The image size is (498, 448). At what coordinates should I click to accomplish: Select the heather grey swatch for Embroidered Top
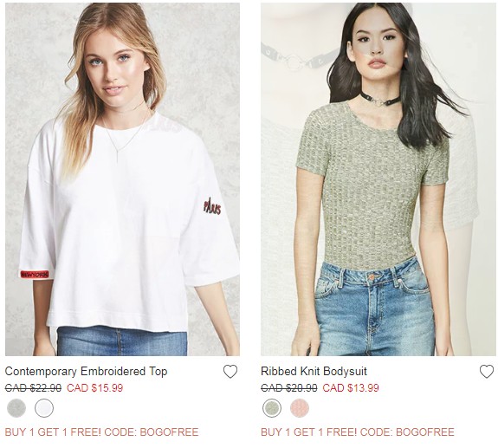16,408
